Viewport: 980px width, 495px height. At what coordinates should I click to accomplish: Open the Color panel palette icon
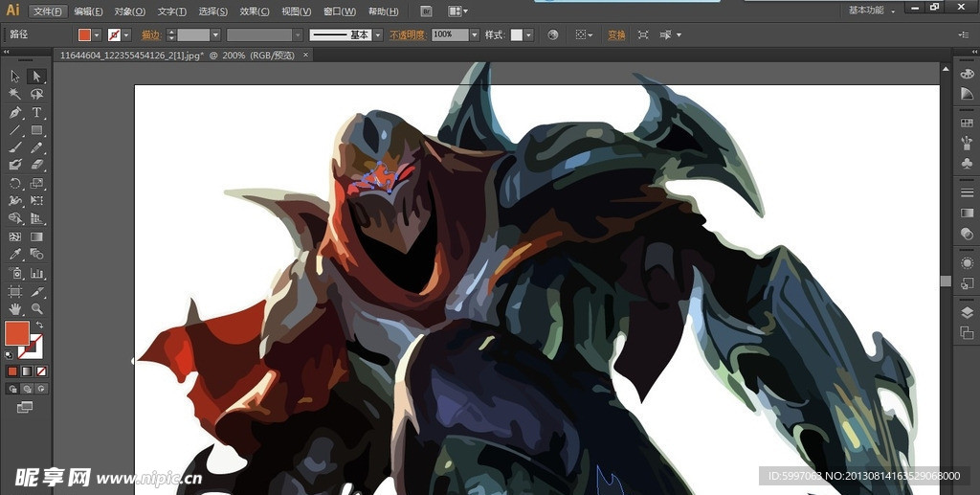(x=967, y=74)
